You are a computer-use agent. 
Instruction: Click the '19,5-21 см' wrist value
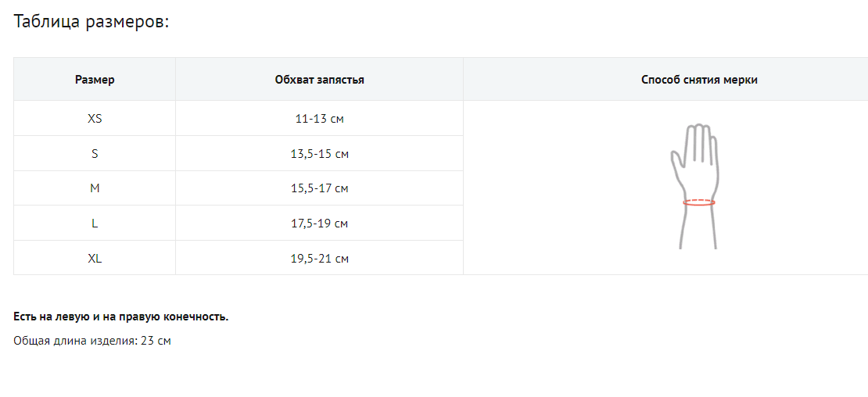pyautogui.click(x=319, y=258)
